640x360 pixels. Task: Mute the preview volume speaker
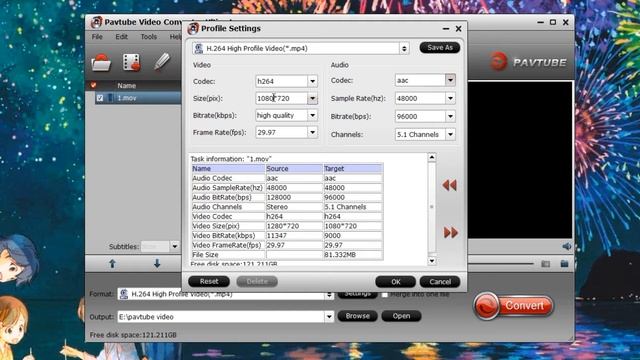567,246
